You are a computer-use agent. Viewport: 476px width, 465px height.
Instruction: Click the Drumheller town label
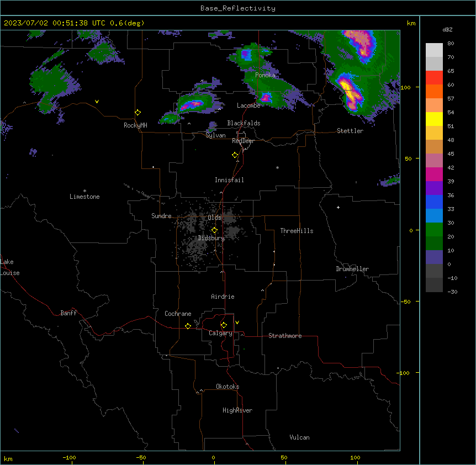352,269
